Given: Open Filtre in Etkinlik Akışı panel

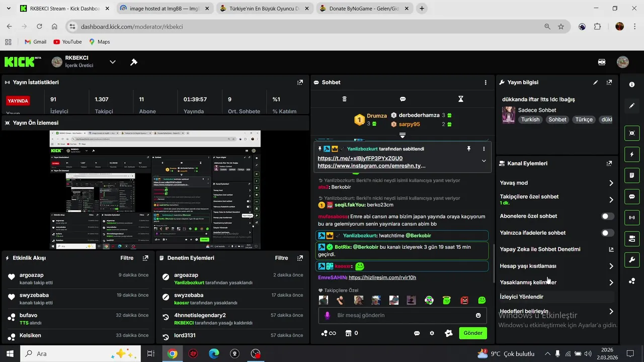Looking at the screenshot, I should (x=127, y=258).
